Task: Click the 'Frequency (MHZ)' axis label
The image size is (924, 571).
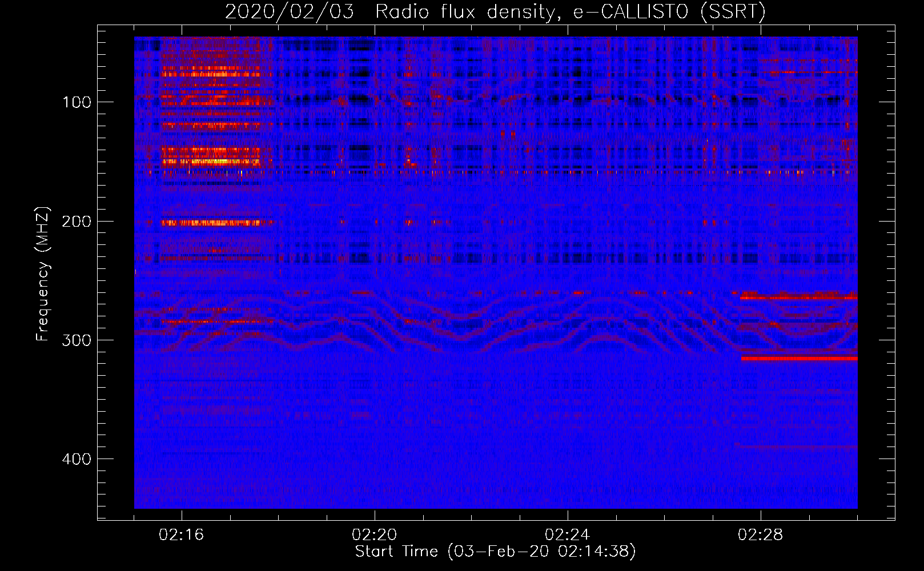Action: [x=43, y=274]
